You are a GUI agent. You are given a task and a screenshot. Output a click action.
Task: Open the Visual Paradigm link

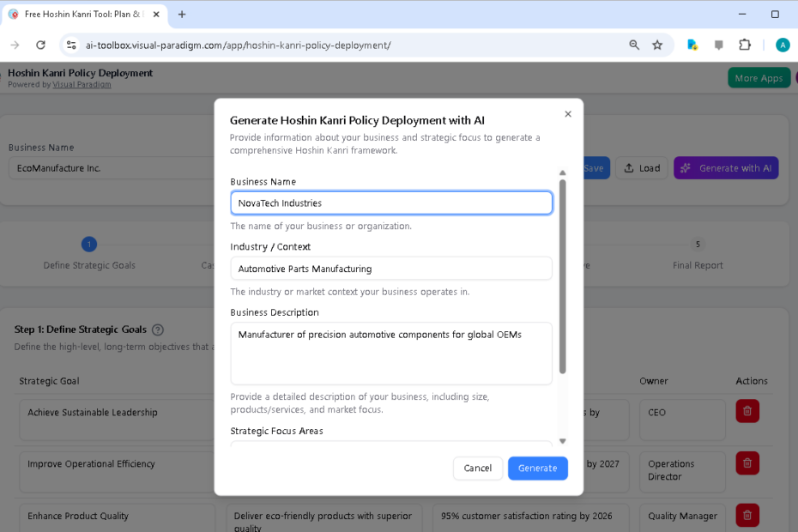click(82, 84)
